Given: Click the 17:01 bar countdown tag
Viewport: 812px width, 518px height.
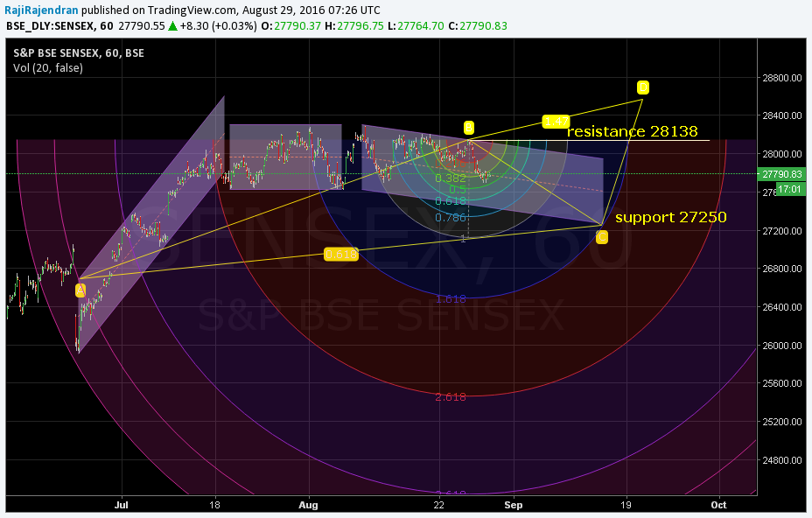Looking at the screenshot, I should [x=790, y=189].
